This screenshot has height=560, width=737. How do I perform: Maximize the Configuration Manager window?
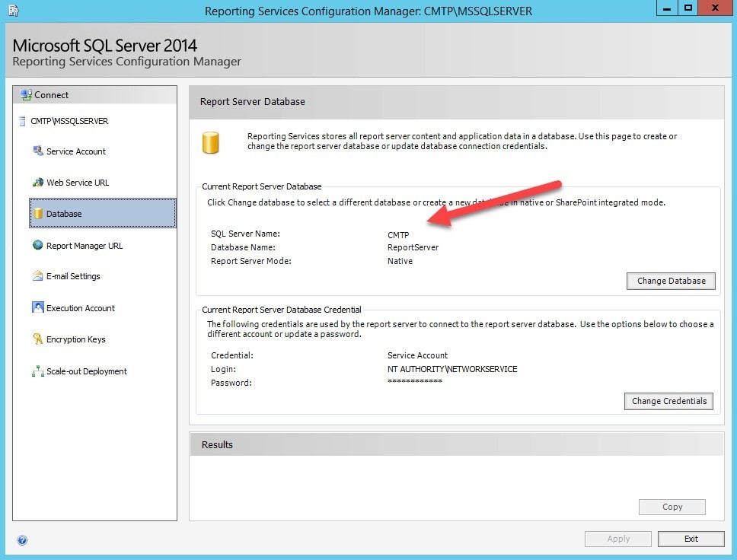[x=688, y=8]
